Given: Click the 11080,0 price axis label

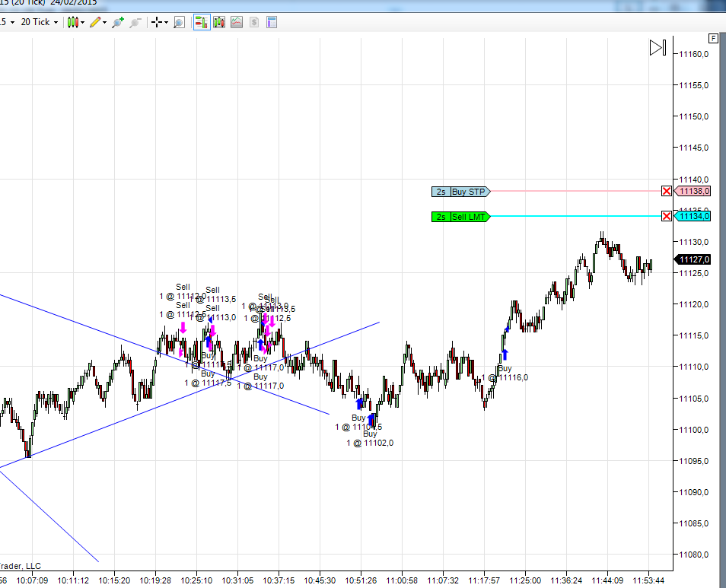Looking at the screenshot, I should [693, 555].
